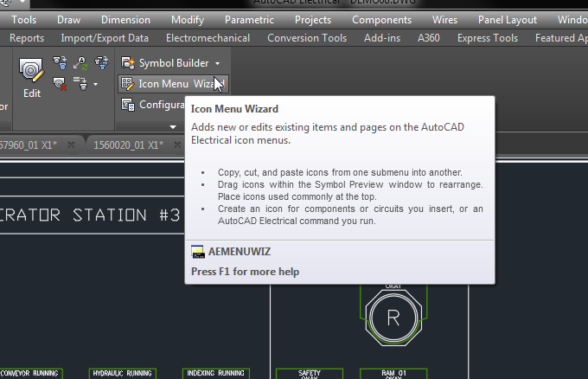Open the Dimension menu
The image size is (588, 379).
[x=125, y=20]
